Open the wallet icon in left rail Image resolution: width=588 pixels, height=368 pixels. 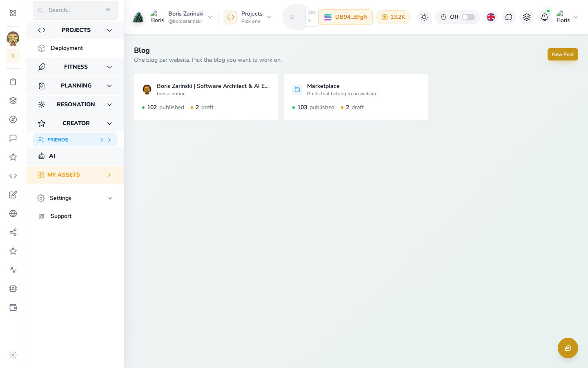coord(13,307)
